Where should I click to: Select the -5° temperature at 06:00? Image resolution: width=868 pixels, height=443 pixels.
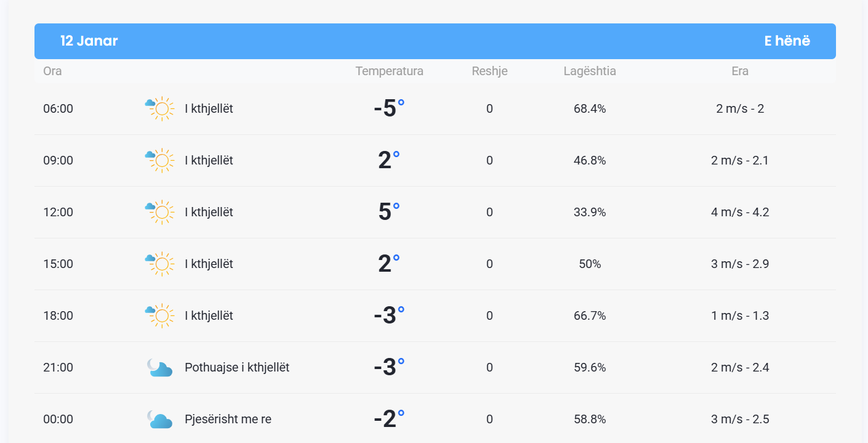(x=388, y=108)
